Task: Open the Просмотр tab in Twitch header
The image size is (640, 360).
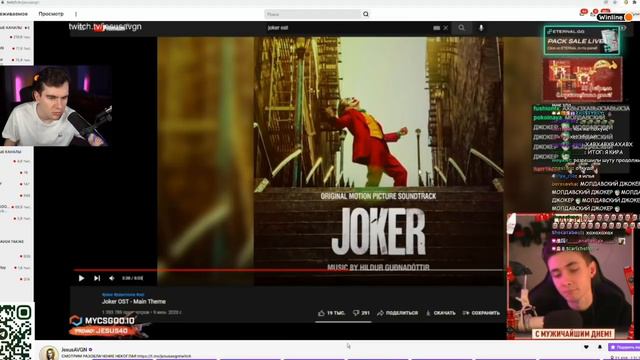Action: 51,14
